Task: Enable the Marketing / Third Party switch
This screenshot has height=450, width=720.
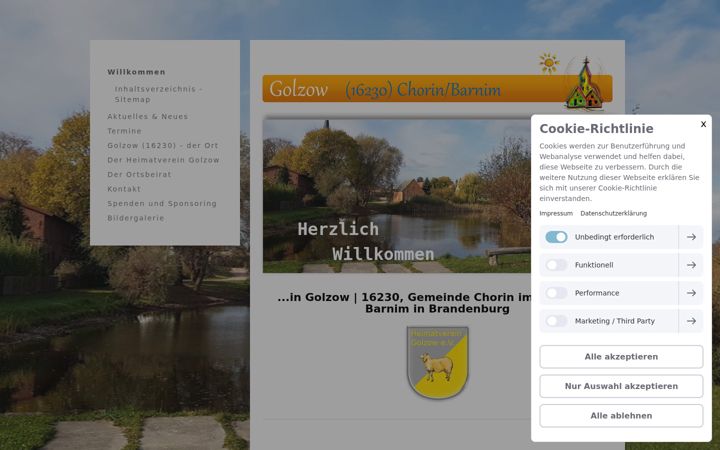Action: click(556, 321)
